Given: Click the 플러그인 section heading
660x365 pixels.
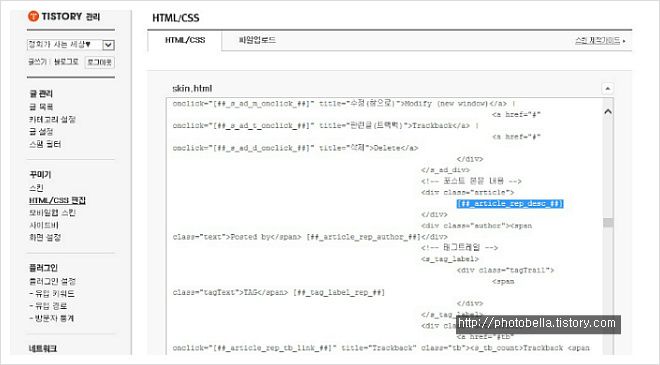Looking at the screenshot, I should [43, 268].
